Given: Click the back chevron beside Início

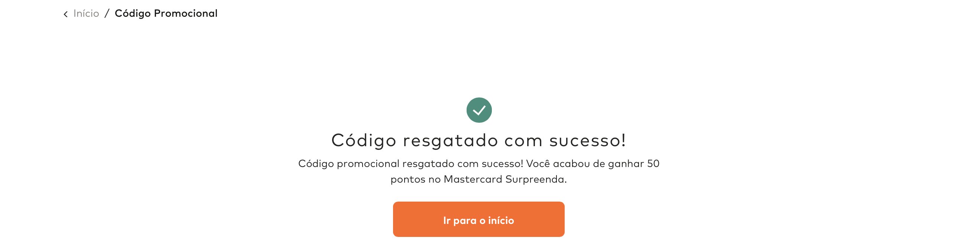Looking at the screenshot, I should [x=65, y=14].
